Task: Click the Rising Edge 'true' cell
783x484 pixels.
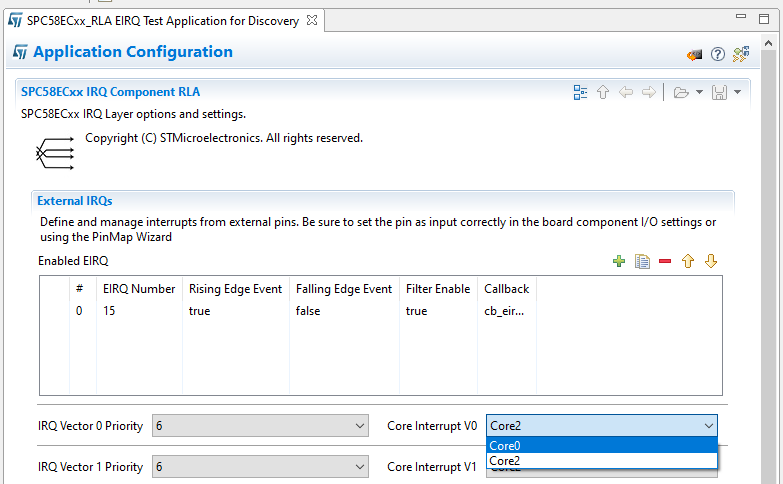Action: (236, 311)
